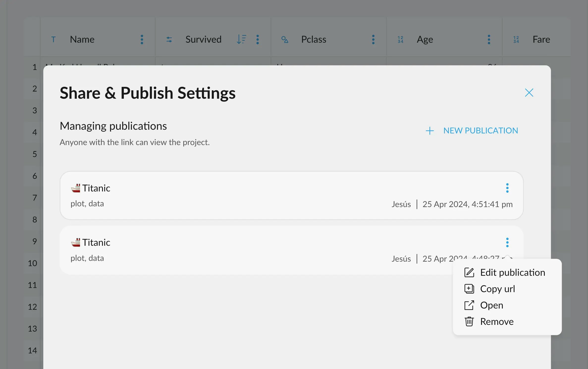Screen dimensions: 588x369
Task: Click the pencil icon next to Edit publication
Action: [469, 272]
